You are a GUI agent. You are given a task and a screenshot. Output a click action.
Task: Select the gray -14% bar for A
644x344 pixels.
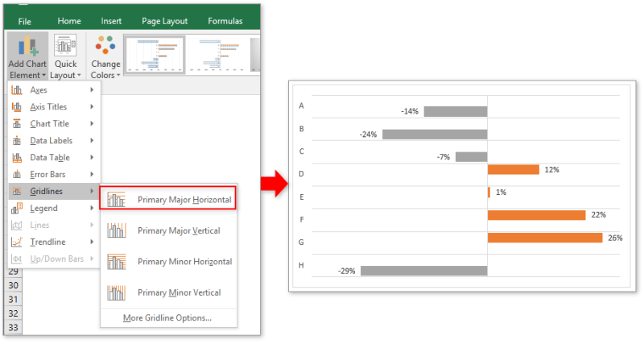(x=456, y=111)
